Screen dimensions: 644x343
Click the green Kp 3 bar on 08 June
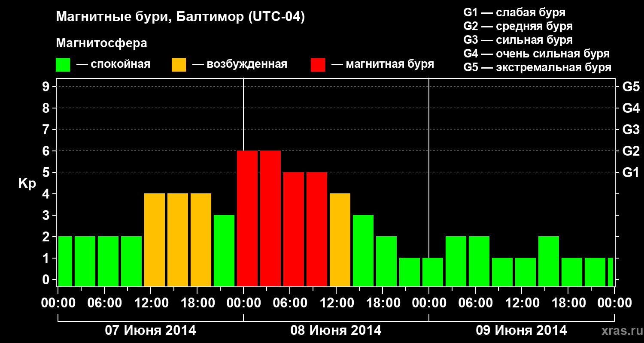point(363,251)
